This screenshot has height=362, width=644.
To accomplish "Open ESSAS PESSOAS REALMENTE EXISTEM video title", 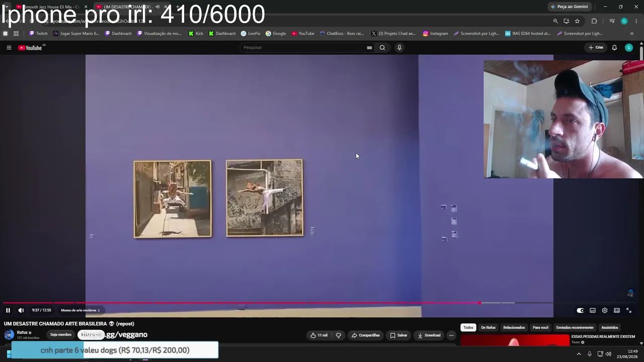I will (x=603, y=337).
